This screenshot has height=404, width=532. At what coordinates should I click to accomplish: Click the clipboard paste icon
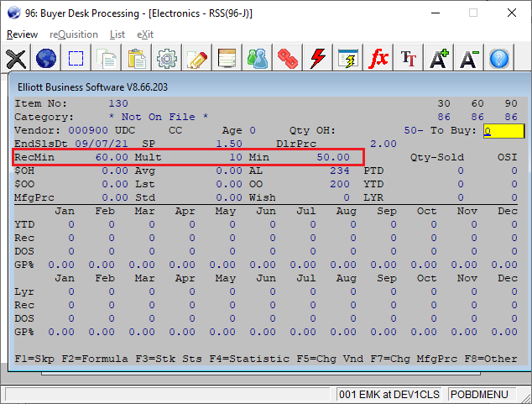click(137, 59)
